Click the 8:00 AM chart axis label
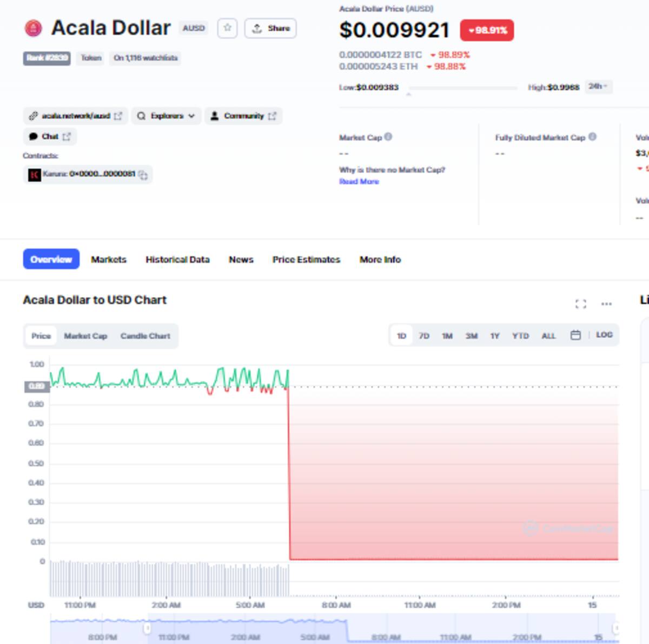 click(x=336, y=605)
